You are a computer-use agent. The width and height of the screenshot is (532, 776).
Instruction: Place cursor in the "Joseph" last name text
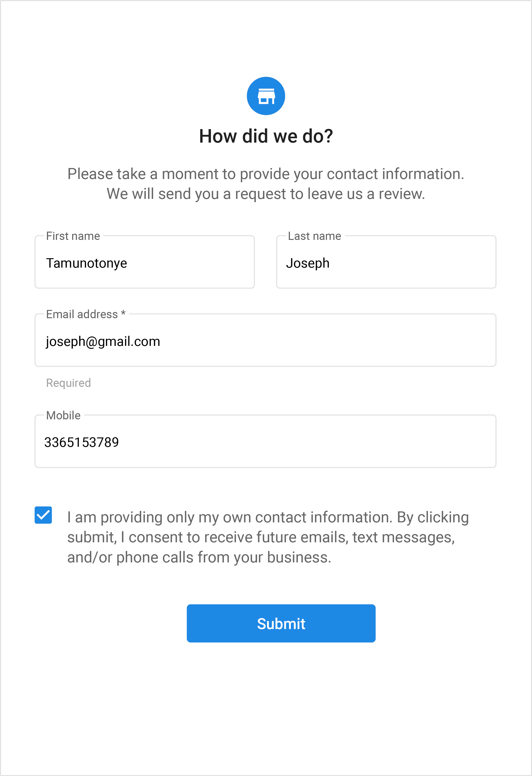coord(308,263)
